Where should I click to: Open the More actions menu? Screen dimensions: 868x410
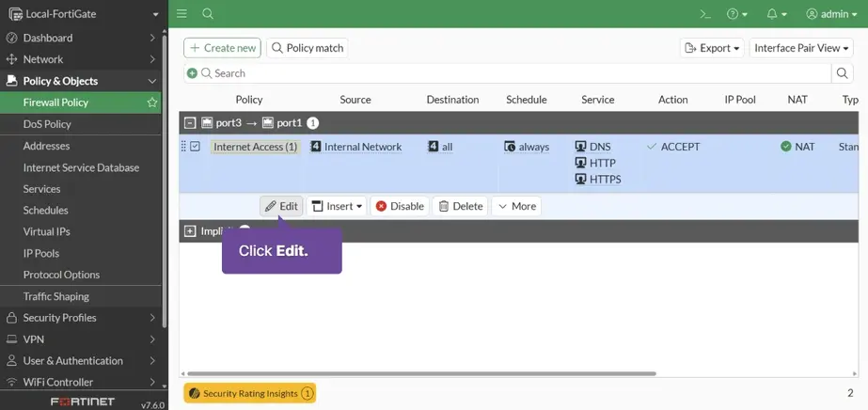click(516, 206)
